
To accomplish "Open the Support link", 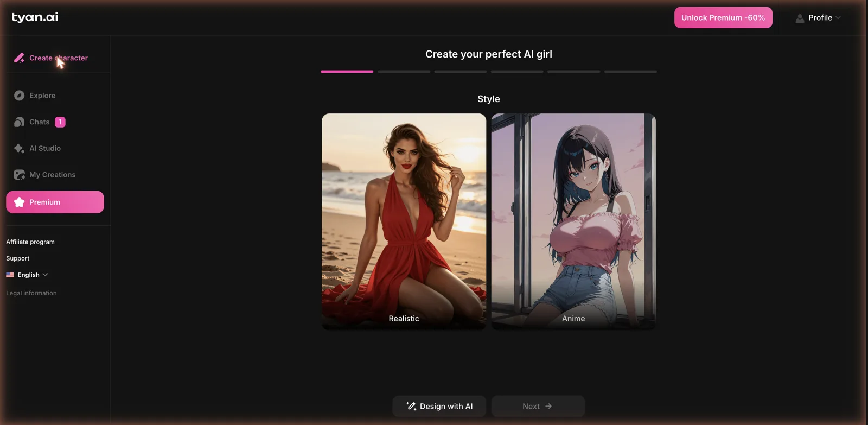I will [x=18, y=258].
